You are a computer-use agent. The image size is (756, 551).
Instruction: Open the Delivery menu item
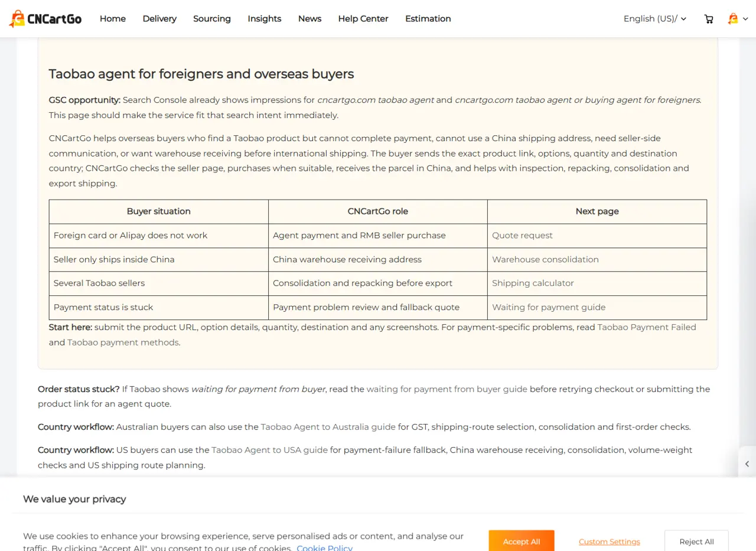pos(159,19)
